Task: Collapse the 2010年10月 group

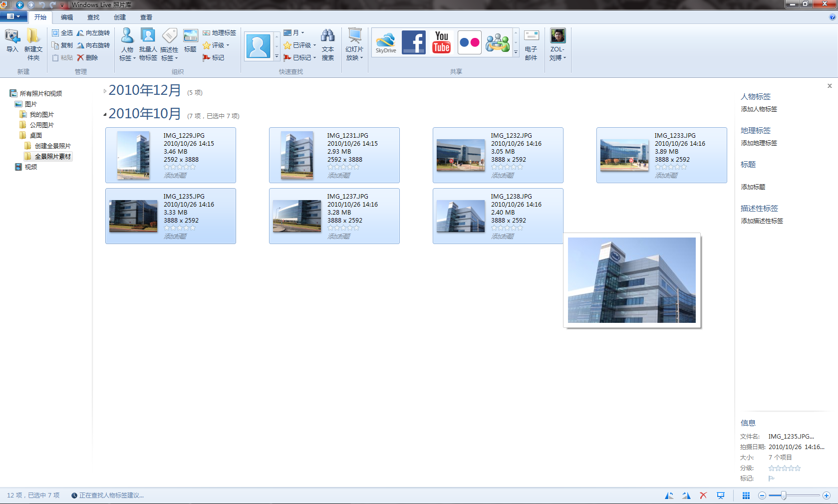Action: pos(105,115)
